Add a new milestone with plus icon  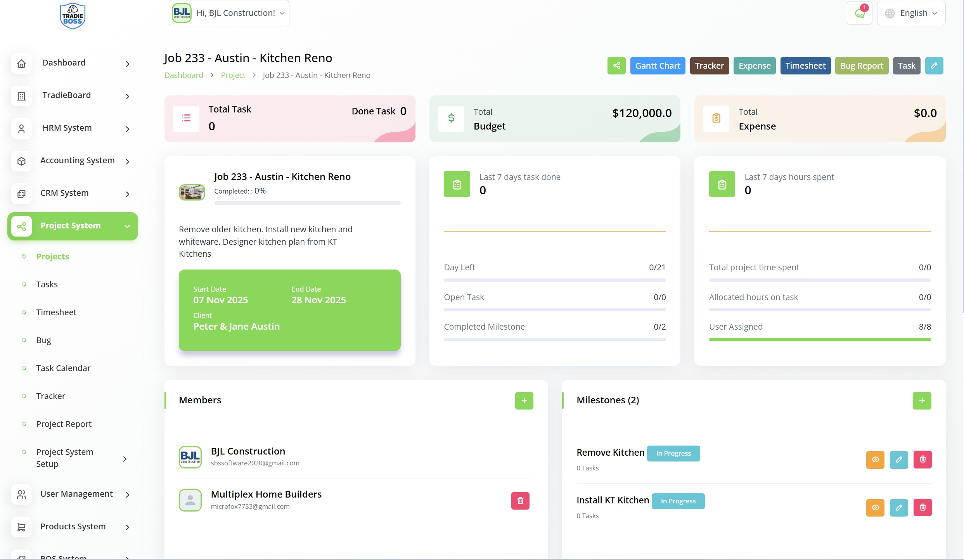(922, 401)
